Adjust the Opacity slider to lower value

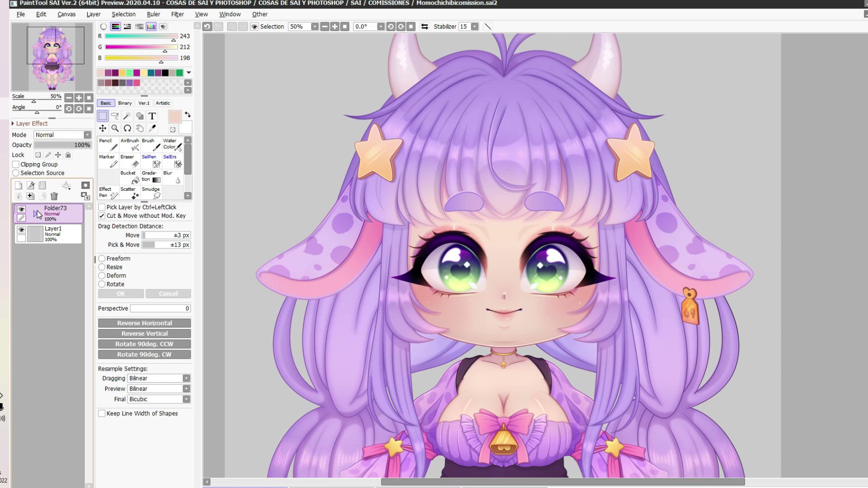click(54, 145)
